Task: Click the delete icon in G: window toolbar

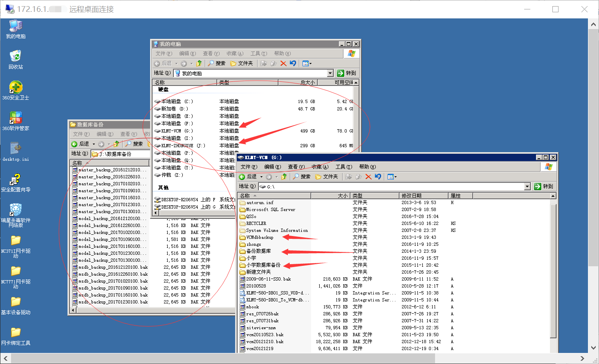Action: [x=368, y=177]
